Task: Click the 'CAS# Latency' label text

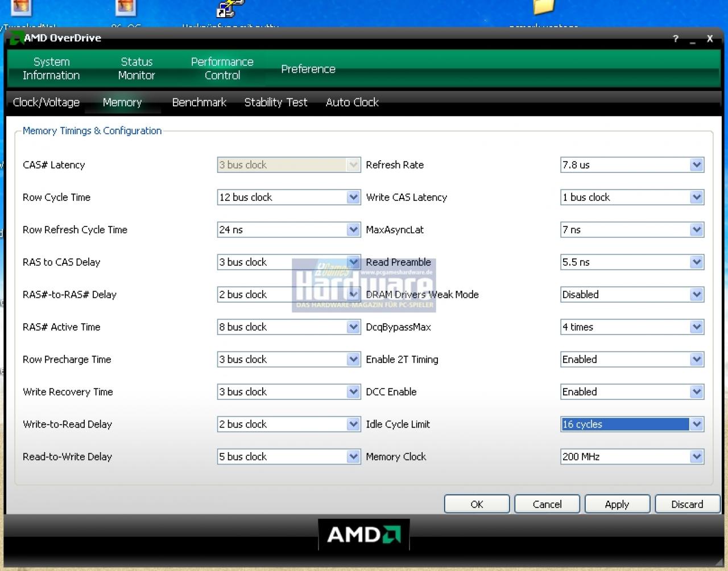Action: coord(54,165)
